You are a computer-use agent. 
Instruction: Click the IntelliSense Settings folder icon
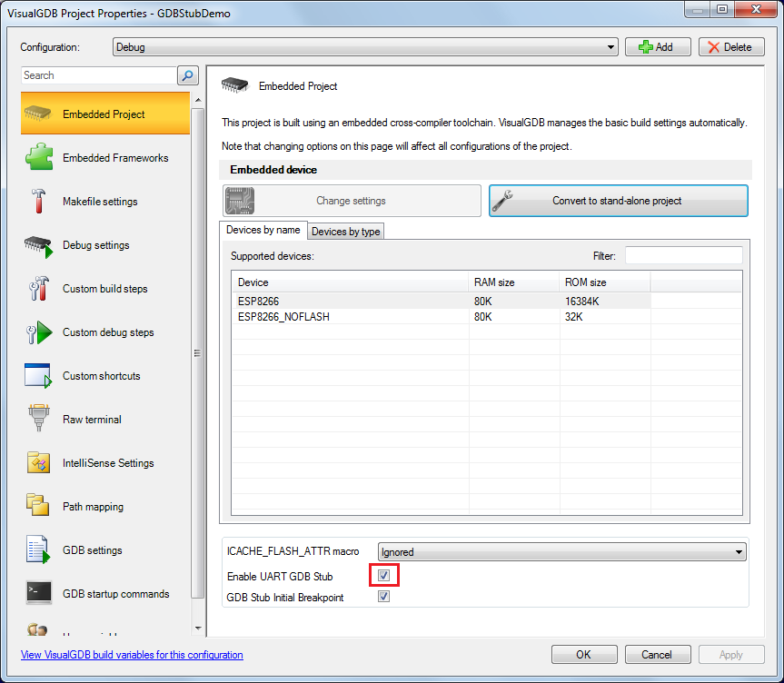pos(38,462)
